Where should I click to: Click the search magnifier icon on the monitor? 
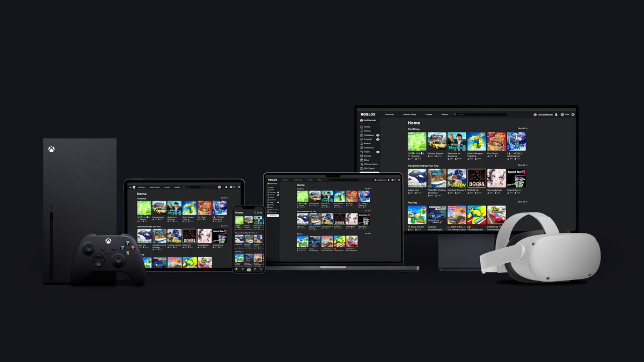(455, 114)
